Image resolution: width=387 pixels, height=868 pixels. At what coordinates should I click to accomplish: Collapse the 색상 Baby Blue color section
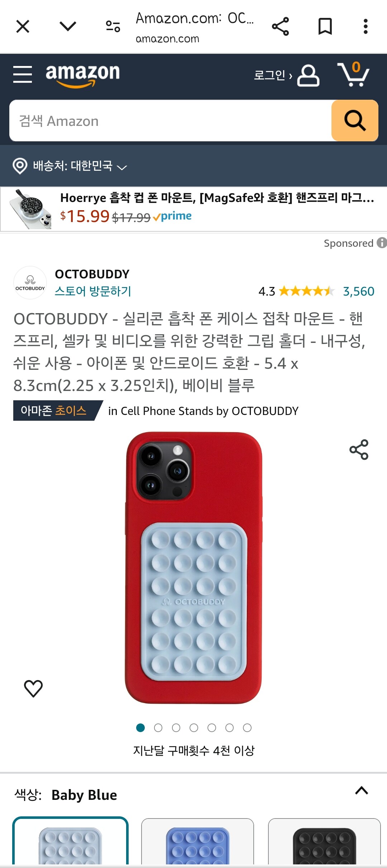(362, 790)
